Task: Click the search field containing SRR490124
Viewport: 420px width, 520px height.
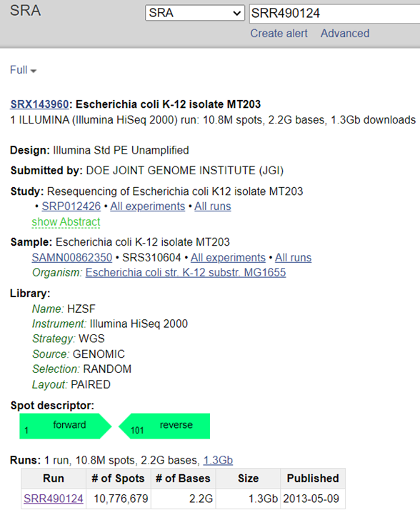Action: pyautogui.click(x=334, y=14)
